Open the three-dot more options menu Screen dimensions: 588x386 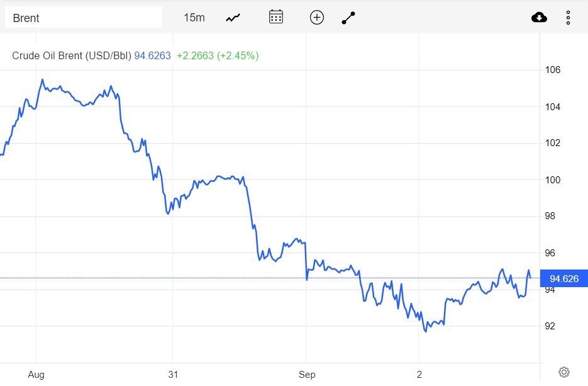pyautogui.click(x=568, y=18)
